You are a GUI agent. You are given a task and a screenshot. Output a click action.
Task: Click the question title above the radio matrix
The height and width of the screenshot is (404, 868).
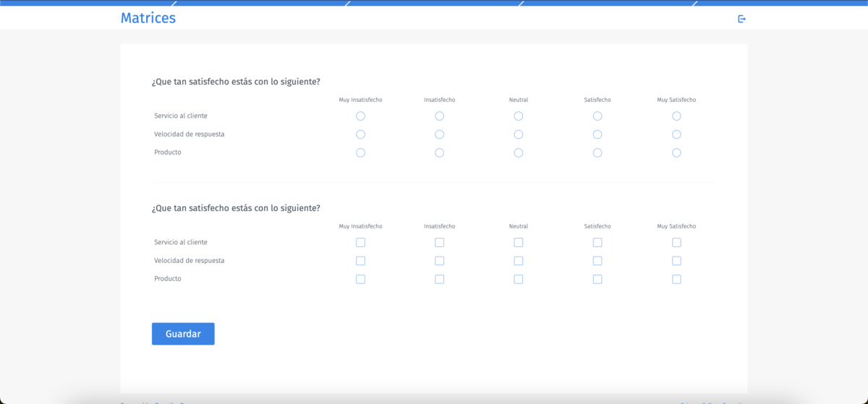coord(236,82)
